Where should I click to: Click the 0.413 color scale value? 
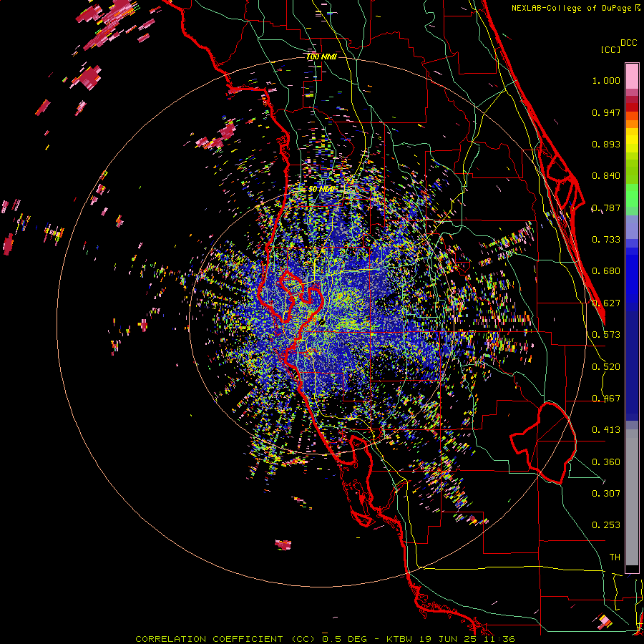[606, 430]
